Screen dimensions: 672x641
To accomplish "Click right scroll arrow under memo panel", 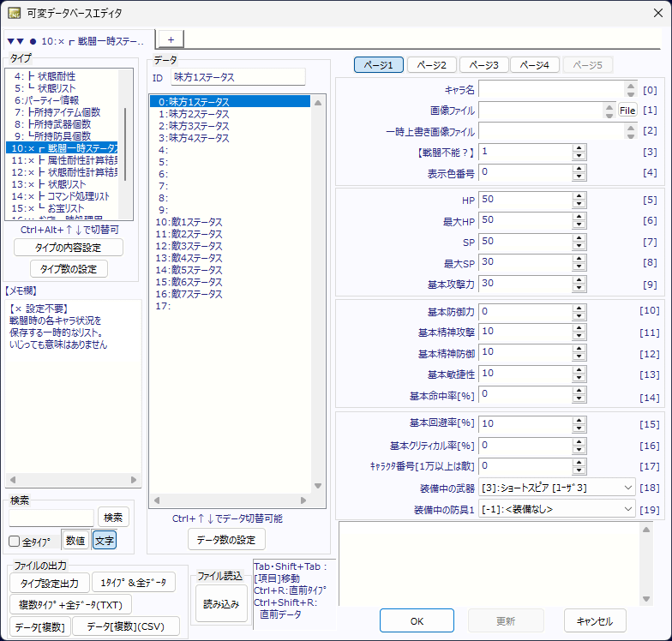I will tap(133, 480).
